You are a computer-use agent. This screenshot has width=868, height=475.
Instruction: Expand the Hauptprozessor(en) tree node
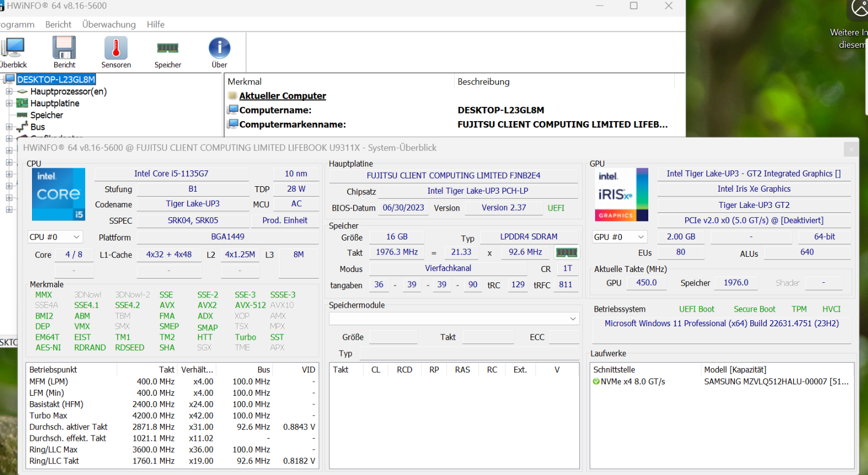coord(9,92)
